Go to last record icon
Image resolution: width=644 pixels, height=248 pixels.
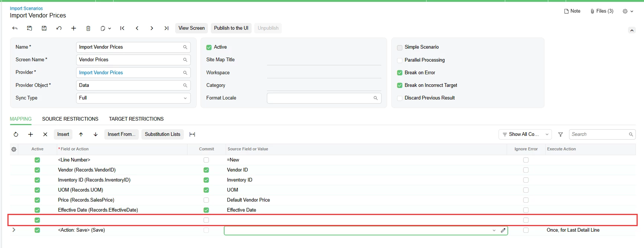(x=166, y=28)
